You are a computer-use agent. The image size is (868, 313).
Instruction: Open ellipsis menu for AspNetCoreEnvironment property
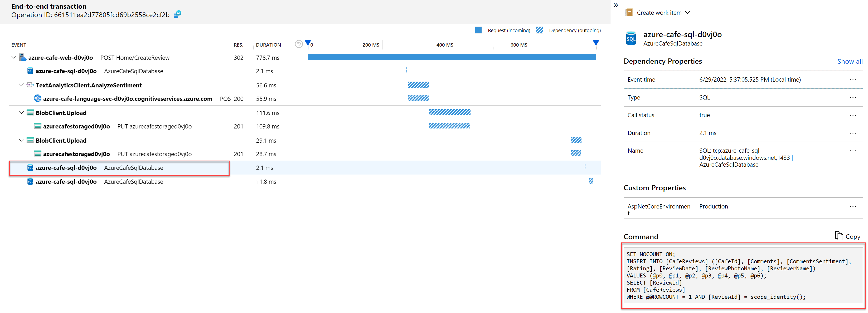pyautogui.click(x=852, y=206)
